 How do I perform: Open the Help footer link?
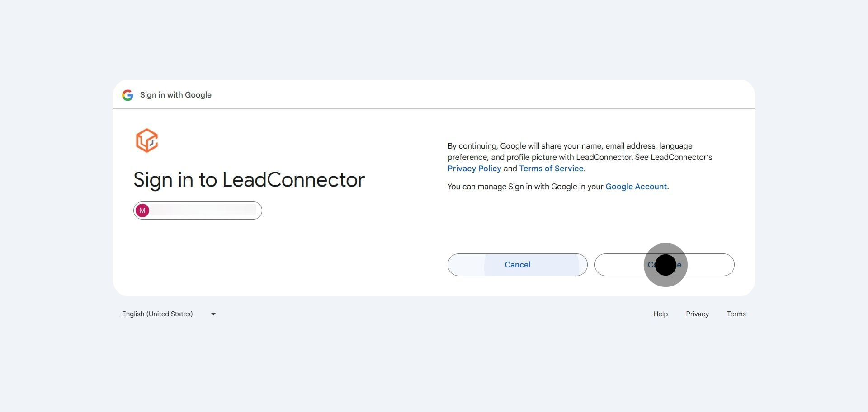(x=660, y=314)
